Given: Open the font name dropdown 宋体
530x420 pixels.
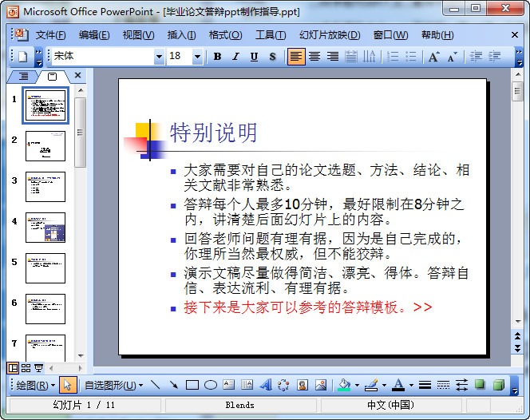Looking at the screenshot, I should tap(159, 57).
